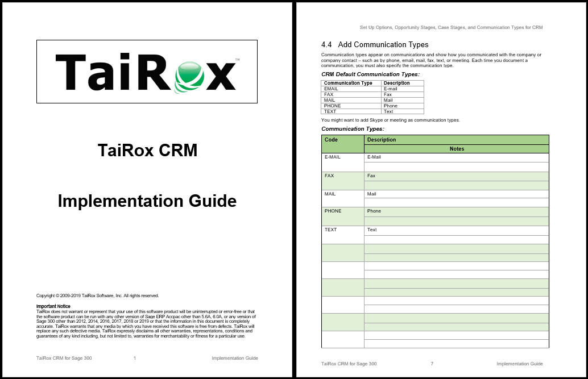588x379 pixels.
Task: Click the "E-MAIL" code cell in the large table
Action: coord(333,157)
